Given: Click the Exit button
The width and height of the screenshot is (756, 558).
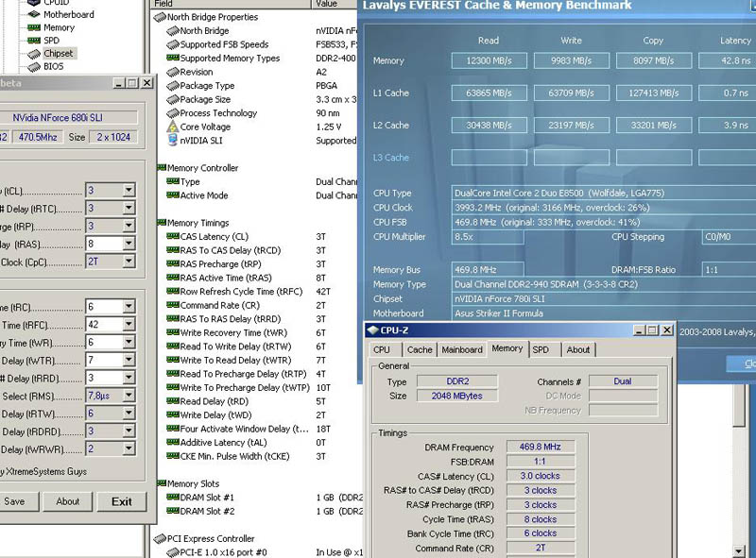Looking at the screenshot, I should (x=122, y=501).
